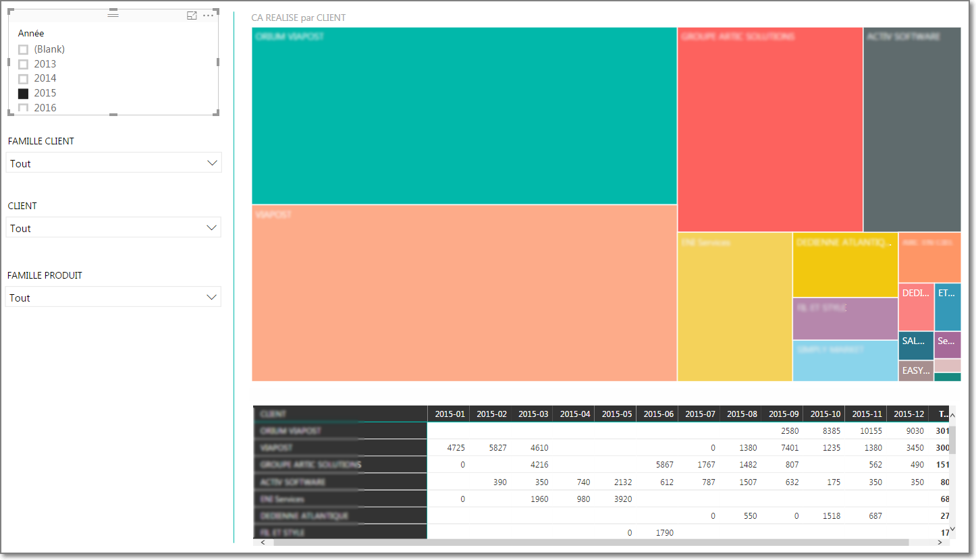Screen dimensions: 976x560
Task: Sort table by 2015-01 column header
Action: 450,414
